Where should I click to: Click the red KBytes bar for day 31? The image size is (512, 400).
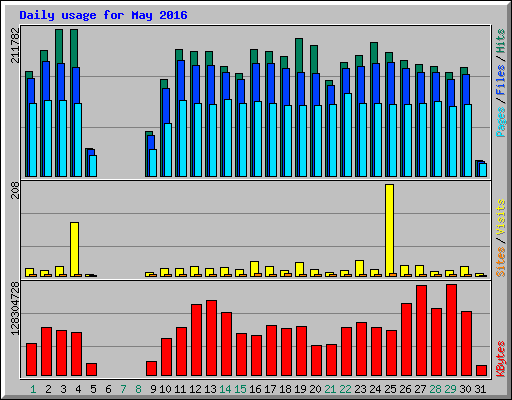point(481,371)
